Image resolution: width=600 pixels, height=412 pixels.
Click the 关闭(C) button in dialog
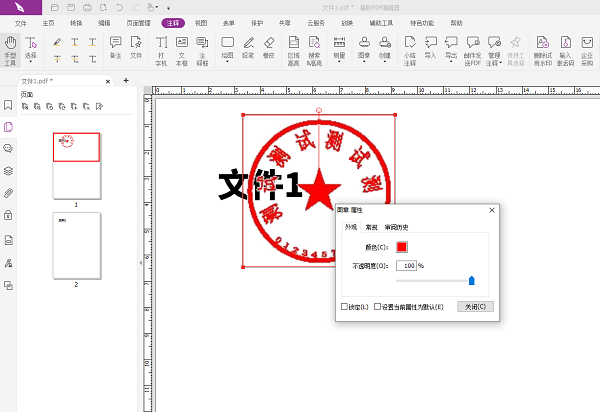pos(474,306)
